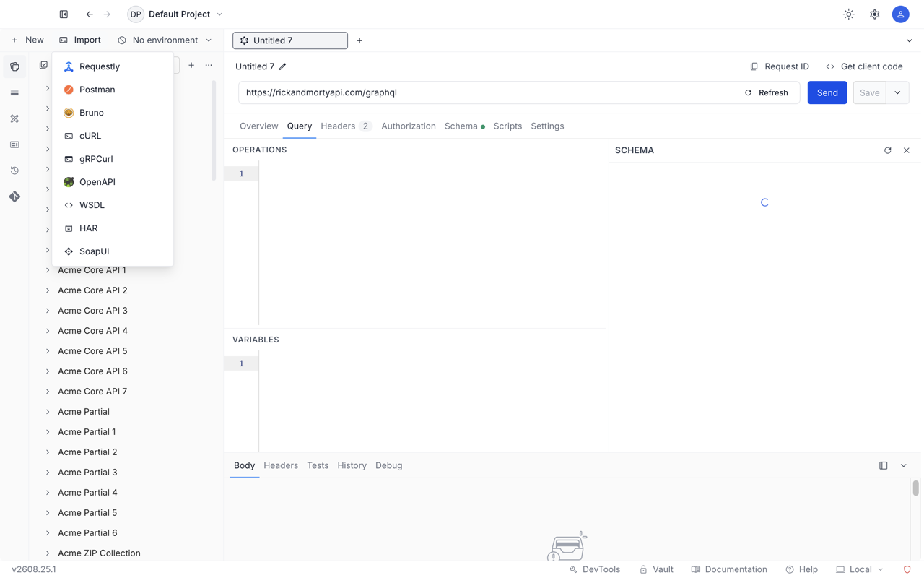Click the Send button
924x578 pixels.
click(827, 92)
